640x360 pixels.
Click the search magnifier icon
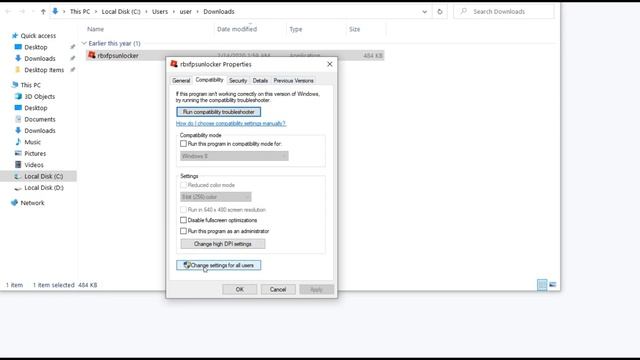(463, 11)
